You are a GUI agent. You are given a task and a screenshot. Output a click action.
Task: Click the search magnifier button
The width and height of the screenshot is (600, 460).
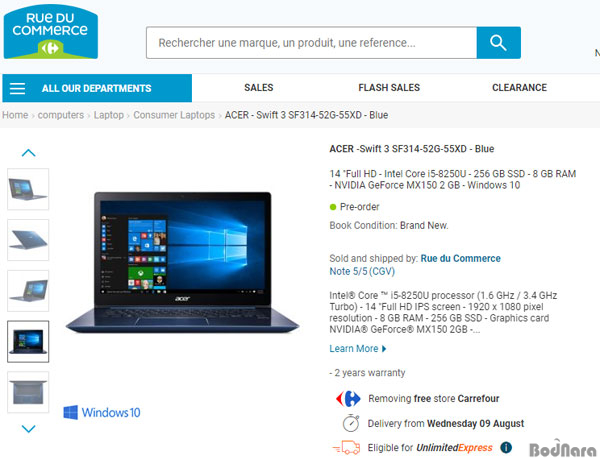tap(498, 42)
